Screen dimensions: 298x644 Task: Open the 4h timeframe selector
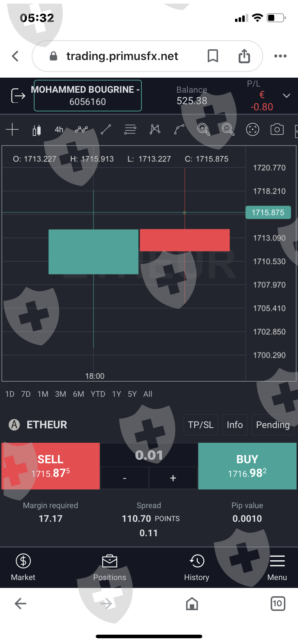point(59,129)
